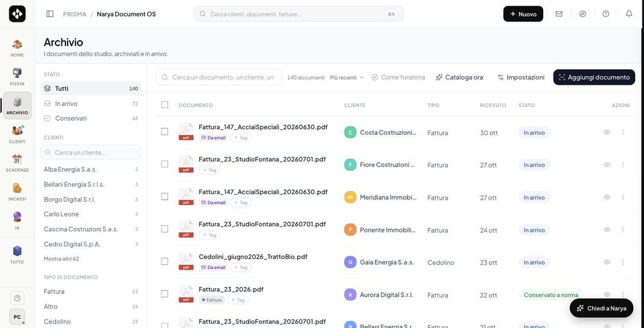Add tag to Cedolini_giugno2026_TrattoBio.pdf
The image size is (644, 328).
point(240,267)
